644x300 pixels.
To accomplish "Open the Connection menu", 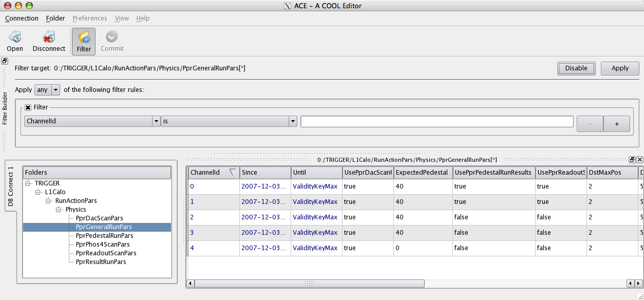I will (x=22, y=18).
